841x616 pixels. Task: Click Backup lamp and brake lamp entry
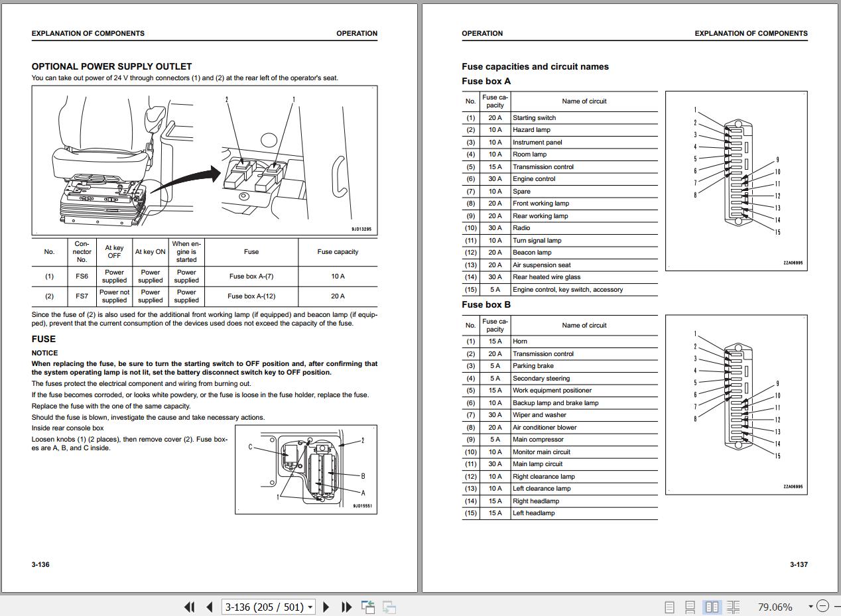pos(555,403)
